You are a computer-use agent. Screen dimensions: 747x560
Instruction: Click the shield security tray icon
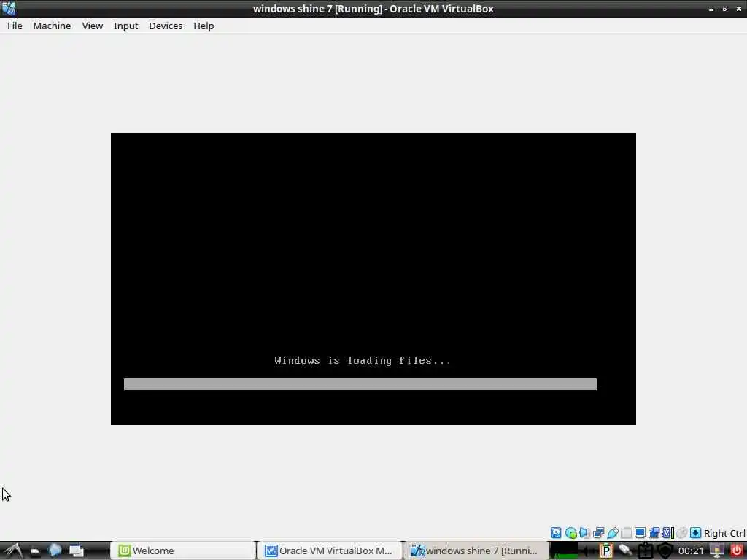point(665,551)
